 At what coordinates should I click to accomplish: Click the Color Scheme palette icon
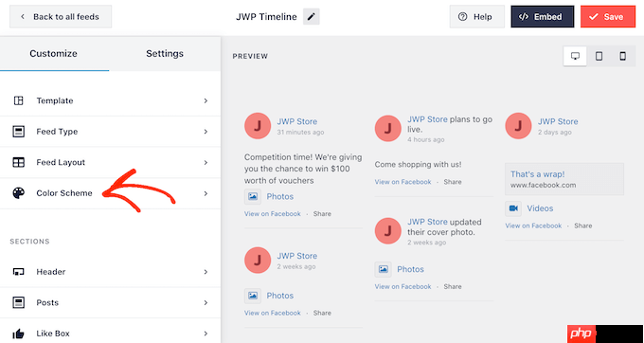(x=19, y=193)
